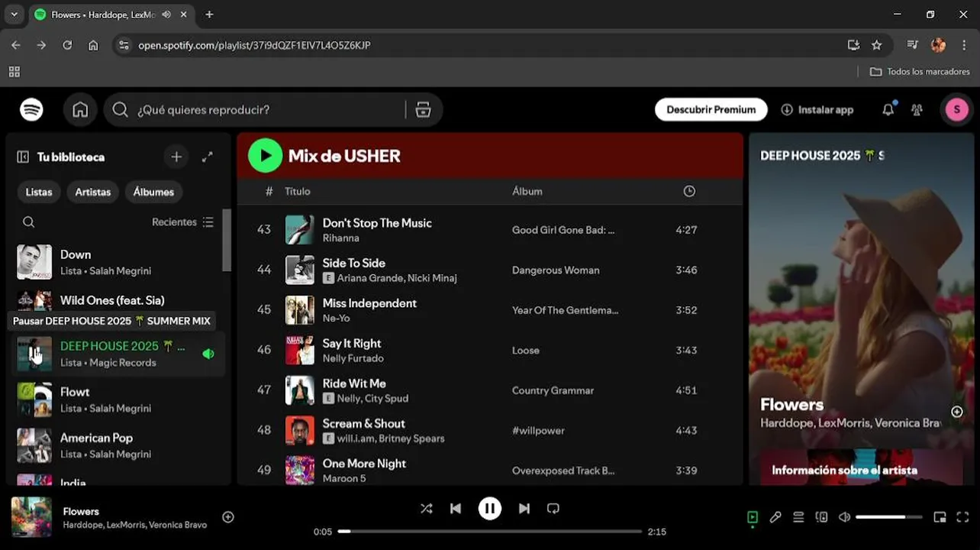Open friend activity icon
The height and width of the screenshot is (550, 980).
click(x=917, y=110)
